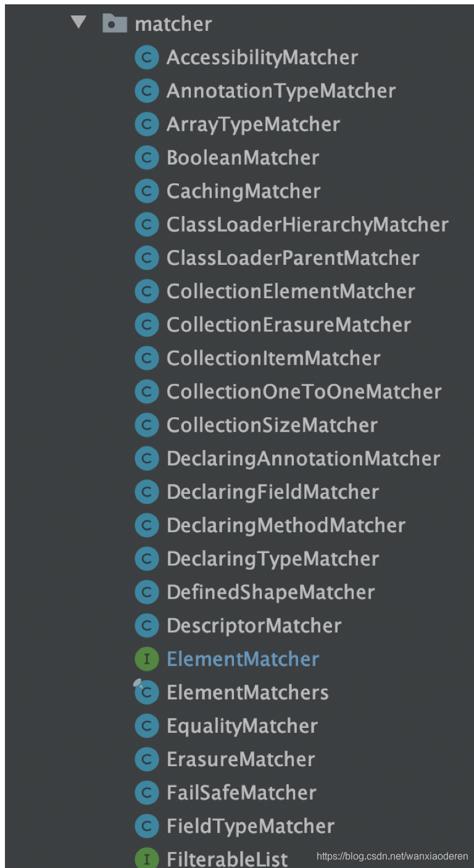This screenshot has height=868, width=474.
Task: Click the BooleanMatcher class icon
Action: [146, 158]
